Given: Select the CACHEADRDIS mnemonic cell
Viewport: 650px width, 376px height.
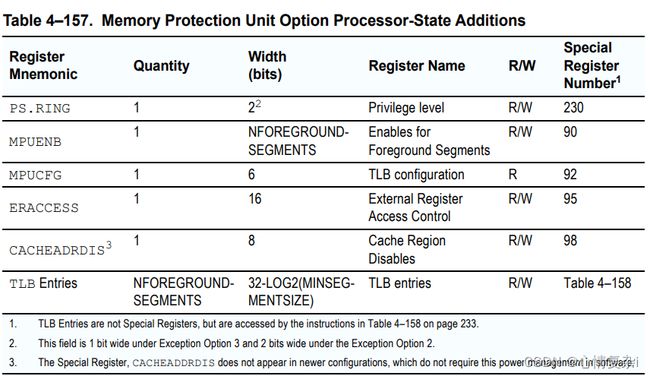Looking at the screenshot, I should tap(61, 249).
